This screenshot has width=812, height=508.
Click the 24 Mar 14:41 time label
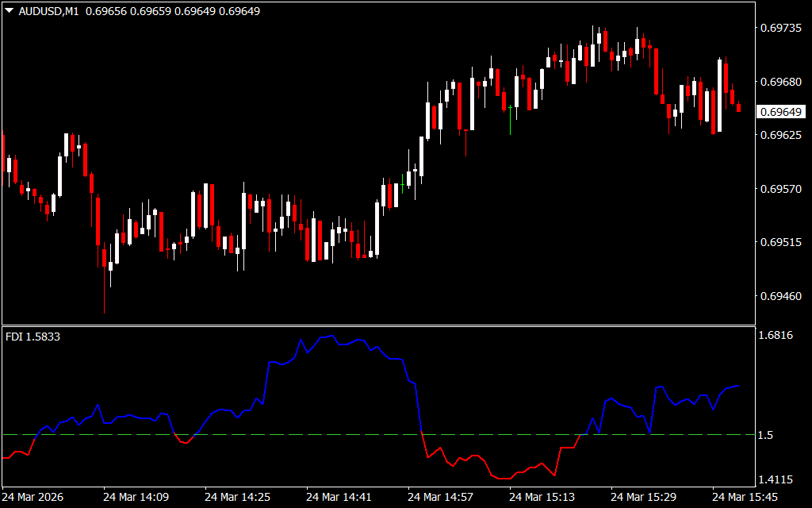pyautogui.click(x=338, y=497)
